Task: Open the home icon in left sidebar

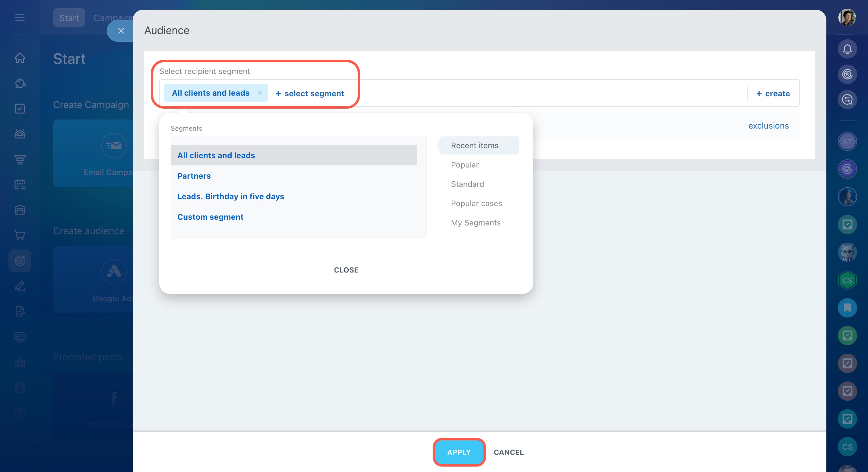Action: 20,58
